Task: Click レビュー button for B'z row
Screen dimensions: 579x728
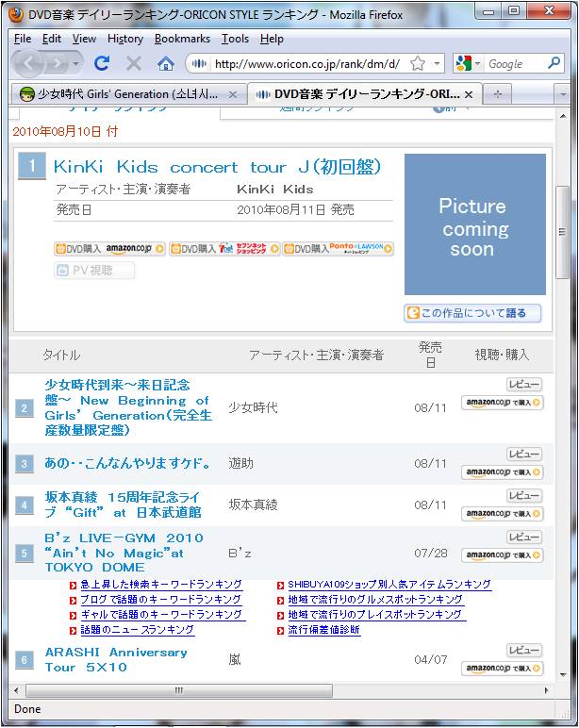Action: point(524,538)
